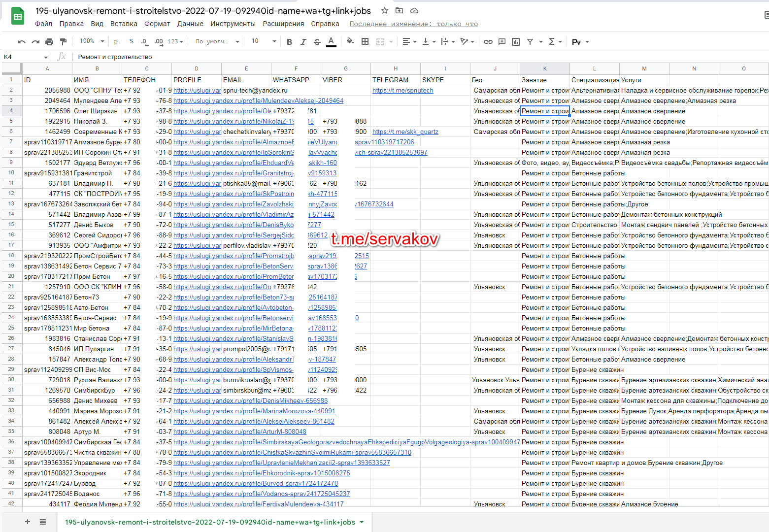Create a filter
This screenshot has width=769, height=532.
(530, 42)
